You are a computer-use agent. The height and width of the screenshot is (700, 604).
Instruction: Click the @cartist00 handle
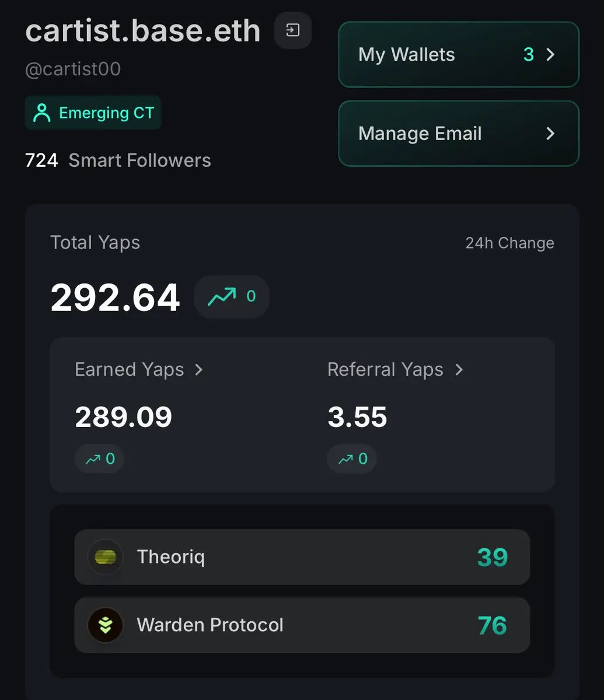[x=73, y=69]
